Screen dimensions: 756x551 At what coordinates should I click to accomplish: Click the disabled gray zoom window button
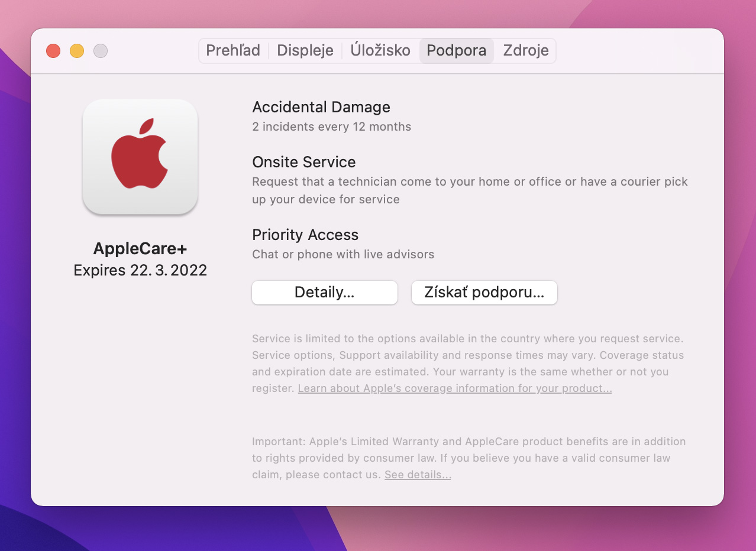point(101,51)
